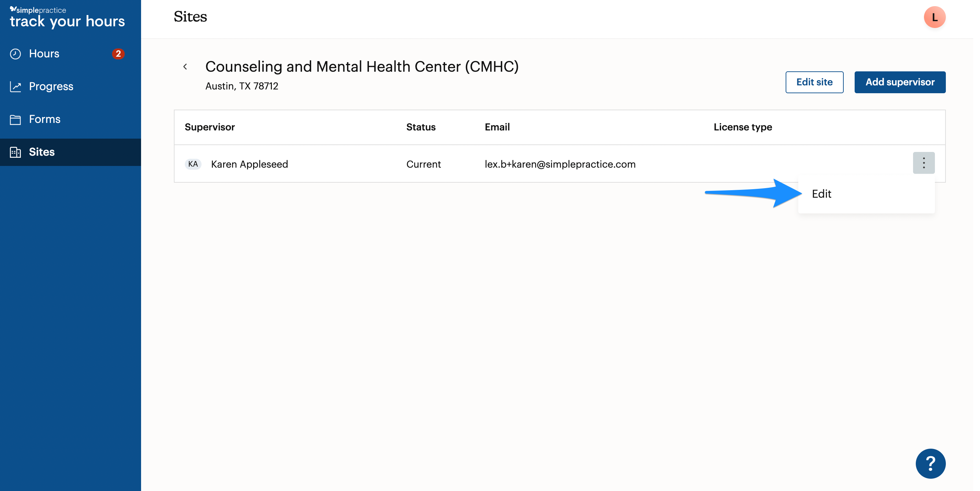Click the Supervisor column header
The height and width of the screenshot is (491, 980).
(210, 127)
